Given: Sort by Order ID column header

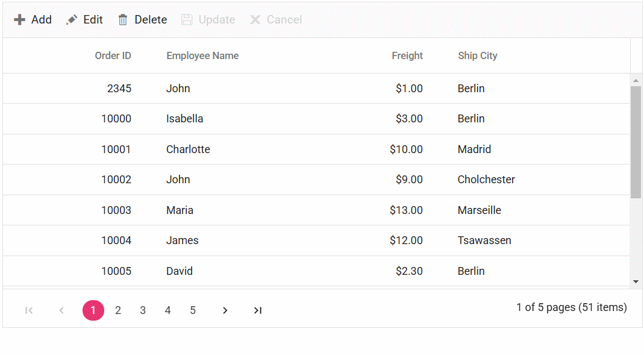Looking at the screenshot, I should [113, 56].
